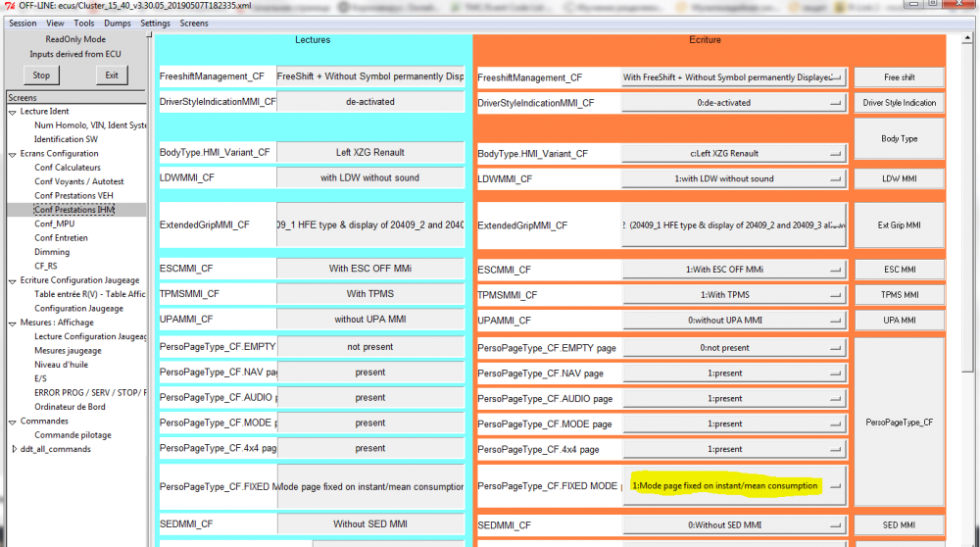The image size is (980, 547).
Task: Click the Exit button
Action: pyautogui.click(x=112, y=75)
